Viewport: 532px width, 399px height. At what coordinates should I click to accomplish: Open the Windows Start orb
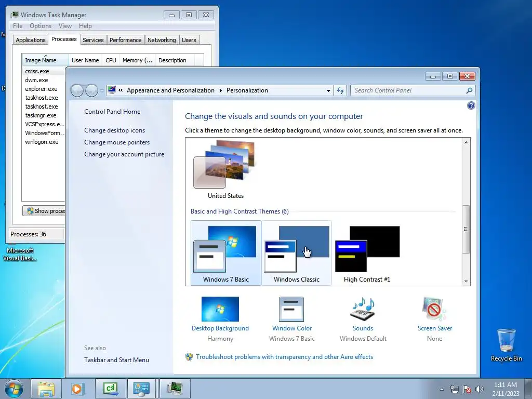click(14, 389)
